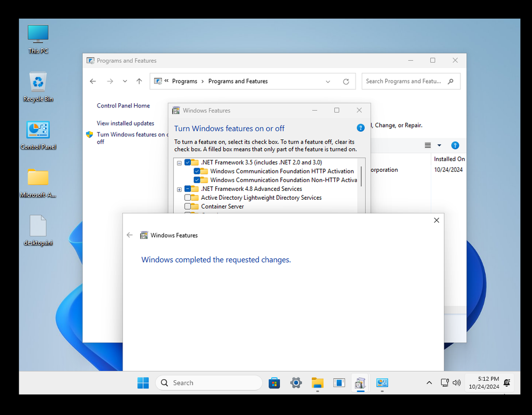The height and width of the screenshot is (415, 532).
Task: Uncheck WCF HTTP Activation checkbox
Action: (197, 171)
